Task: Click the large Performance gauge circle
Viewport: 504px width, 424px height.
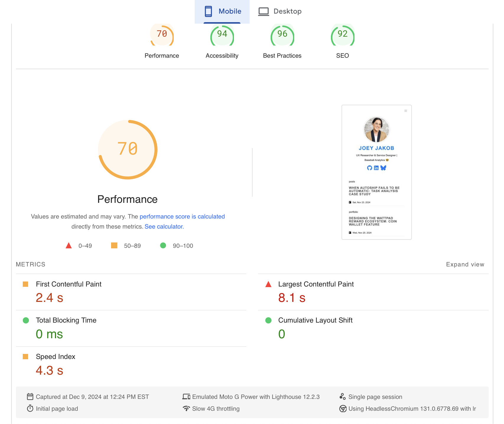Action: pos(128,149)
